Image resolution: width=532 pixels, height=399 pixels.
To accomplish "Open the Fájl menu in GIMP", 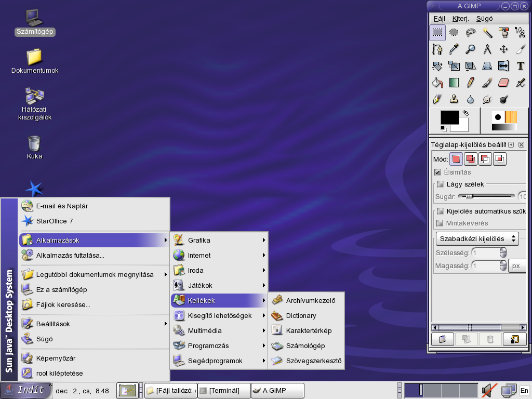I will coord(440,19).
